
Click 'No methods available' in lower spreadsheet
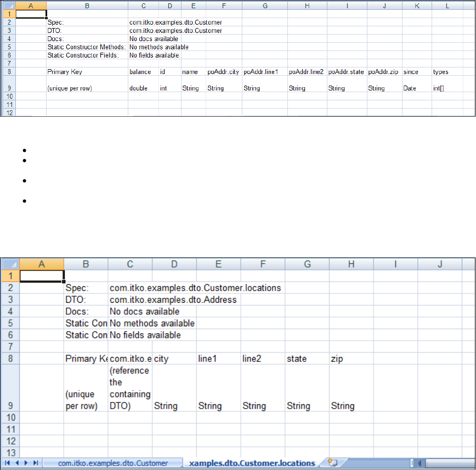click(152, 323)
